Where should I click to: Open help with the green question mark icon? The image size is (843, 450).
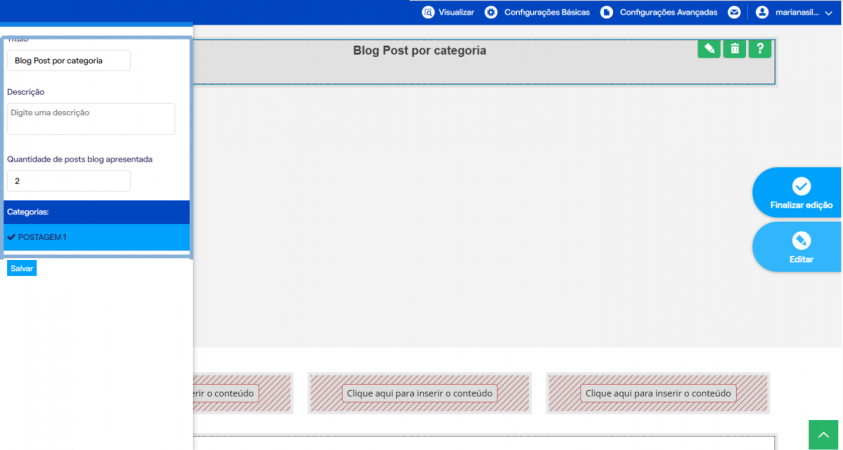[760, 49]
